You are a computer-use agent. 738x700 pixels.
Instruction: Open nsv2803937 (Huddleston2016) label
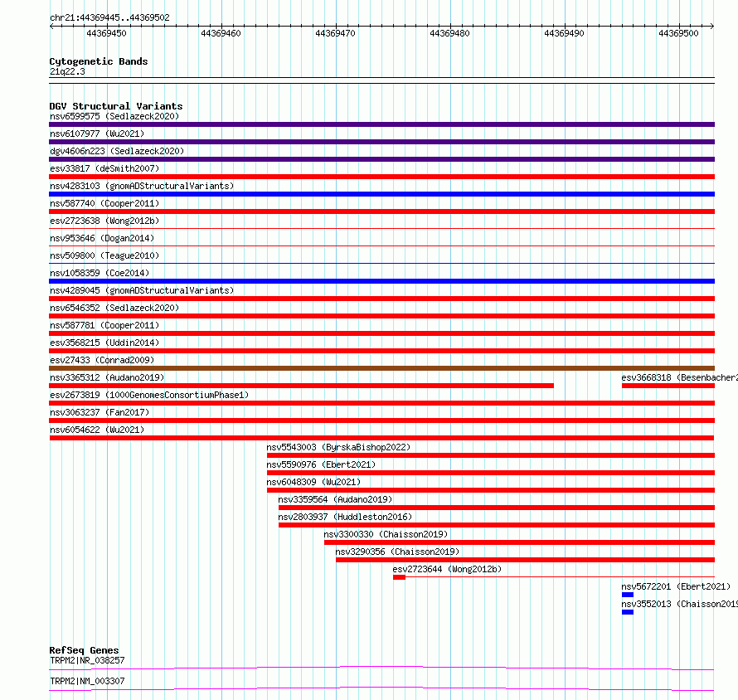345,517
